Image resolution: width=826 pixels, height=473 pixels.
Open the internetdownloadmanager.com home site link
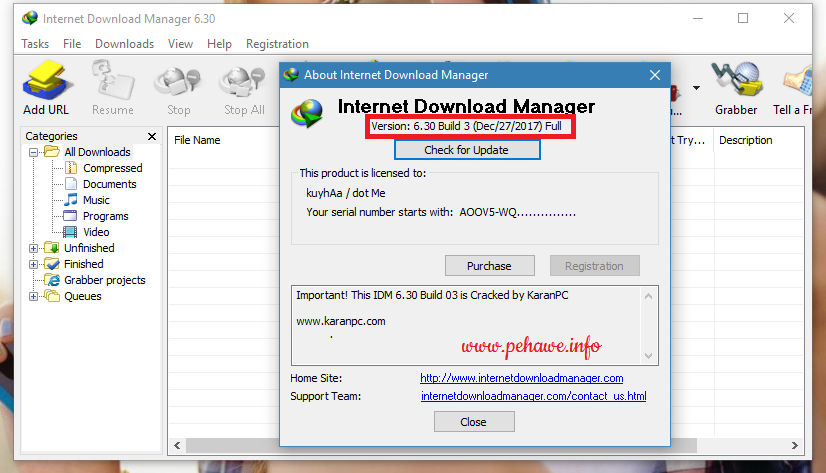pyautogui.click(x=522, y=378)
